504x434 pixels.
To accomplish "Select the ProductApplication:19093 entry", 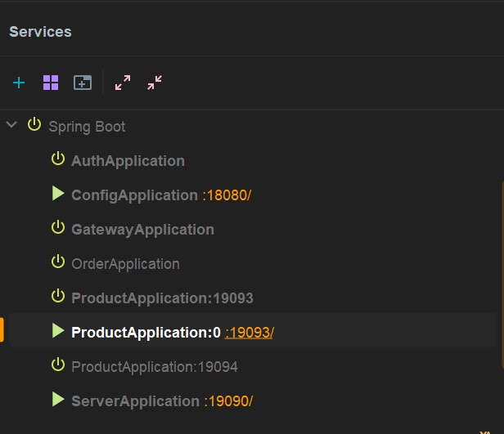I will [x=162, y=298].
